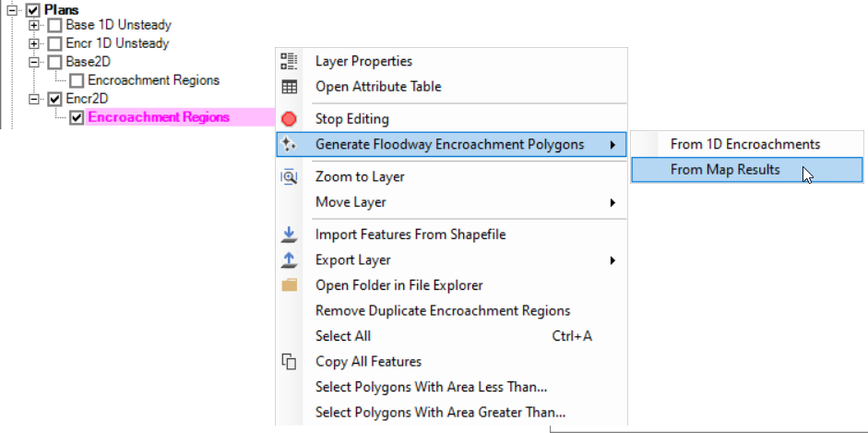
Task: Click Remove Duplicate Encroachment Regions
Action: coord(443,310)
